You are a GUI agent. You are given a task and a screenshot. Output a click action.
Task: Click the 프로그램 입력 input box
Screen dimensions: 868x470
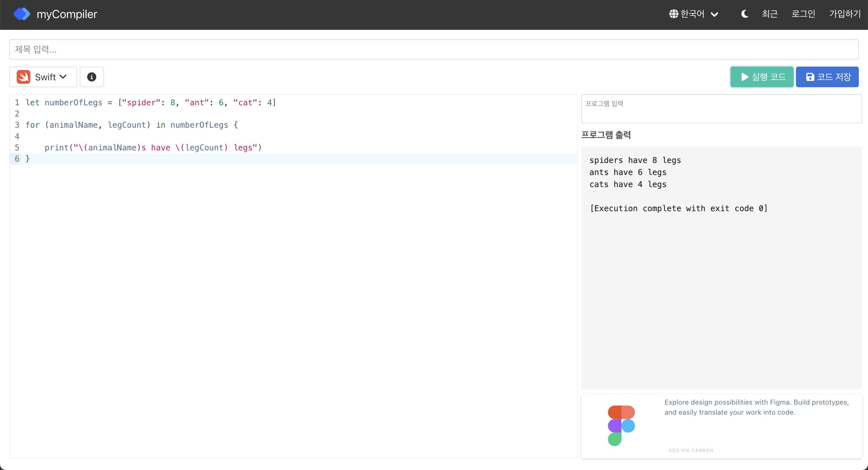(721, 108)
